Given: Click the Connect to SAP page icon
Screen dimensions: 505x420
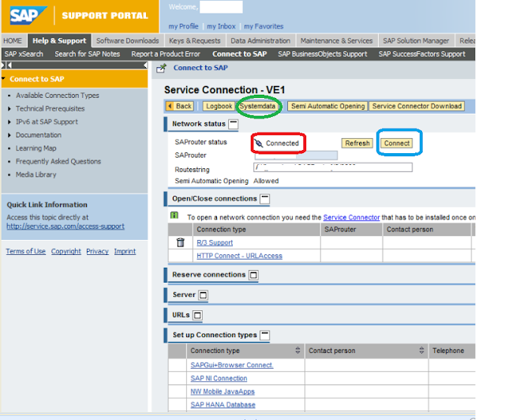Looking at the screenshot, I should coord(161,69).
